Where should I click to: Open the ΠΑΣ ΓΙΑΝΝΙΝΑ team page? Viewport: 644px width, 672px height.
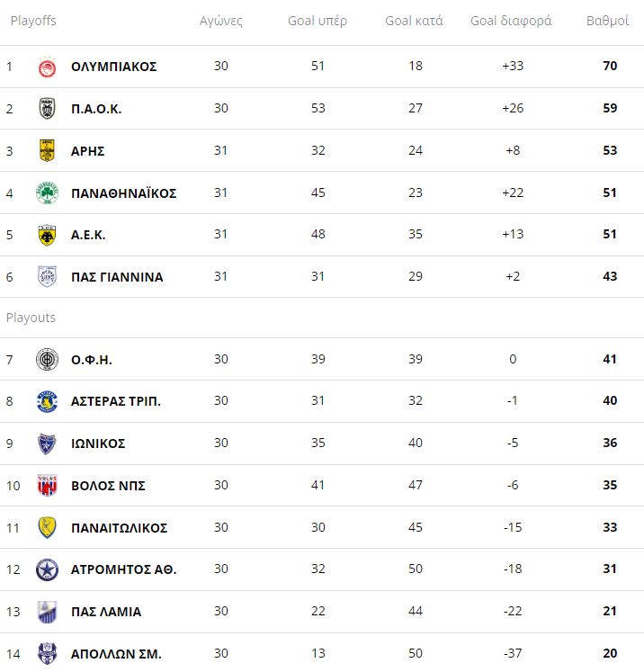[117, 277]
